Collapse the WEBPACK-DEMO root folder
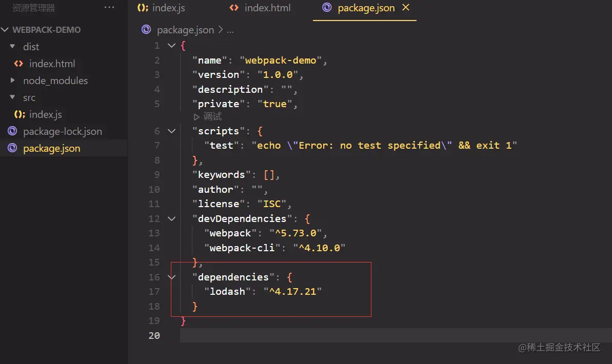The height and width of the screenshot is (364, 612). tap(5, 30)
